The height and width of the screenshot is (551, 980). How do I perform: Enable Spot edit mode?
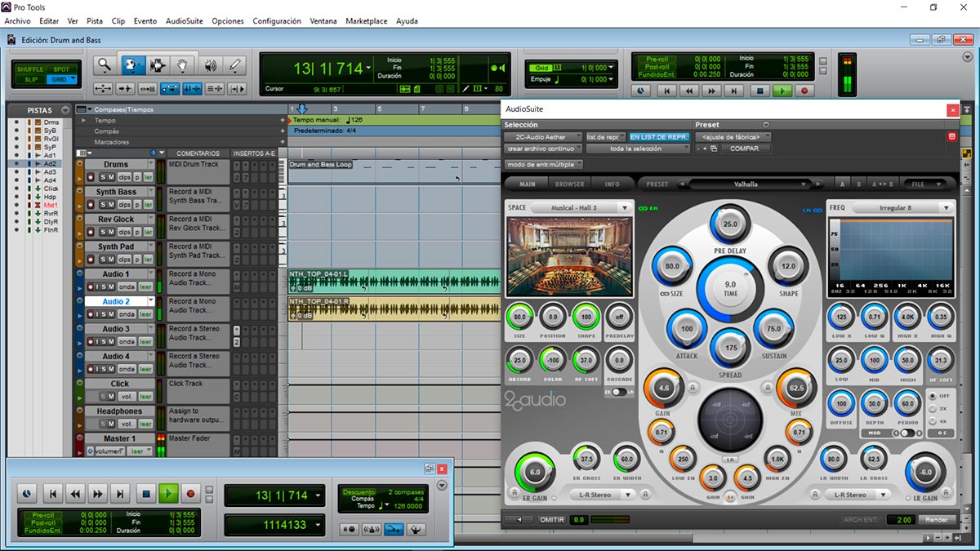pyautogui.click(x=61, y=69)
